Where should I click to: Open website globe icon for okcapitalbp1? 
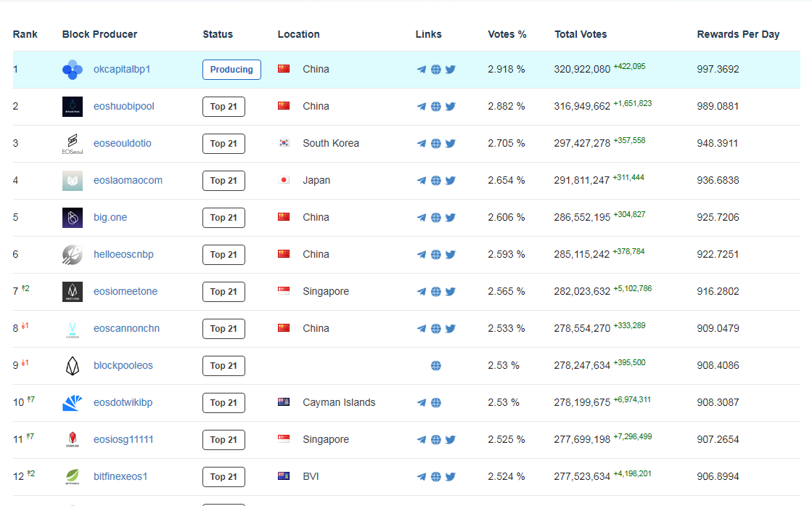tap(436, 70)
